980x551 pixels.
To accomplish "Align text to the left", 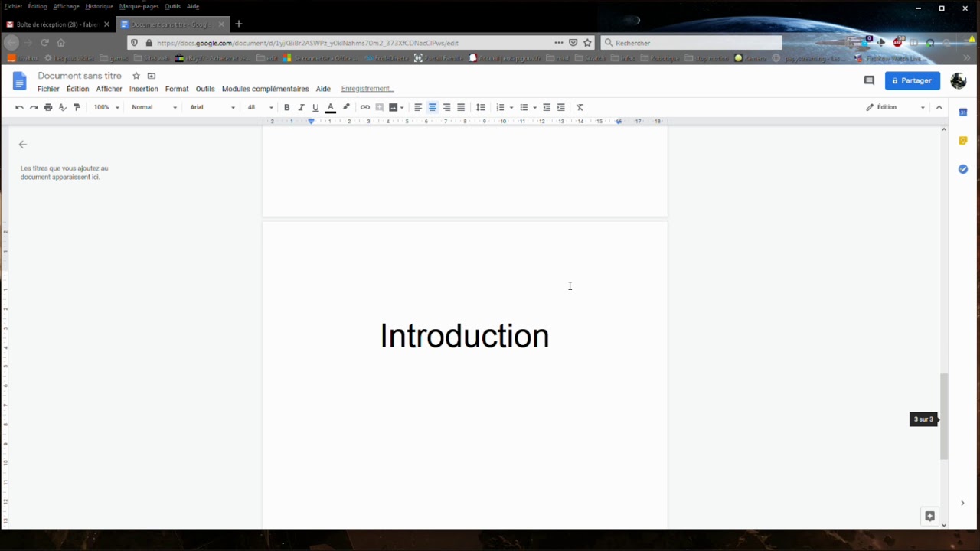I will (x=418, y=107).
